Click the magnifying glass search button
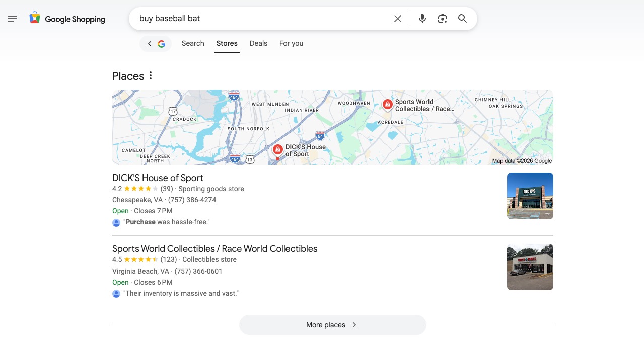This screenshot has width=644, height=353. [x=462, y=19]
